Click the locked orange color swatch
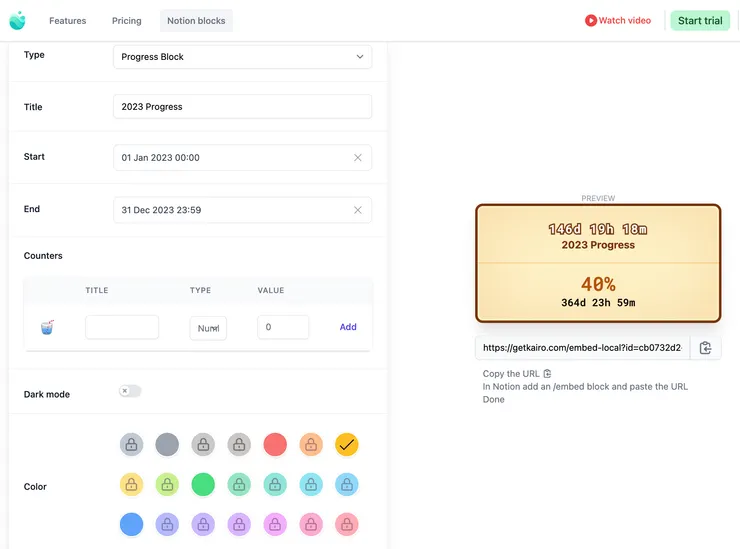The width and height of the screenshot is (740, 549). pos(311,445)
